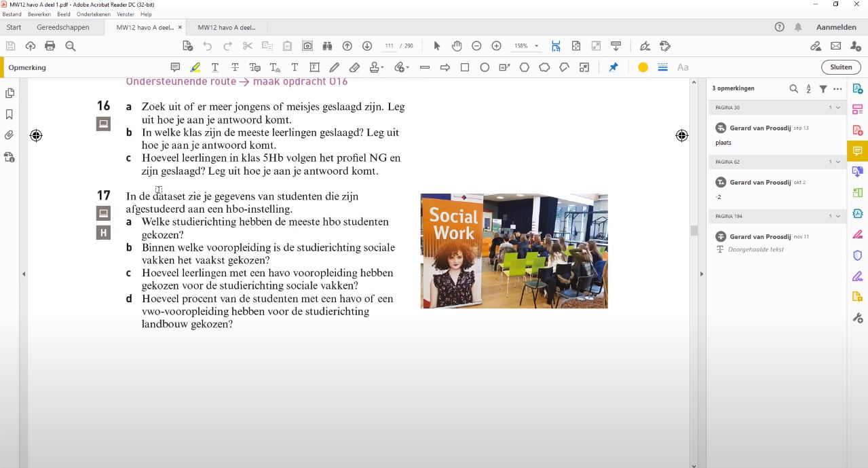Screen dimensions: 868x468
Task: Select the arrow drawing tool
Action: (445, 67)
